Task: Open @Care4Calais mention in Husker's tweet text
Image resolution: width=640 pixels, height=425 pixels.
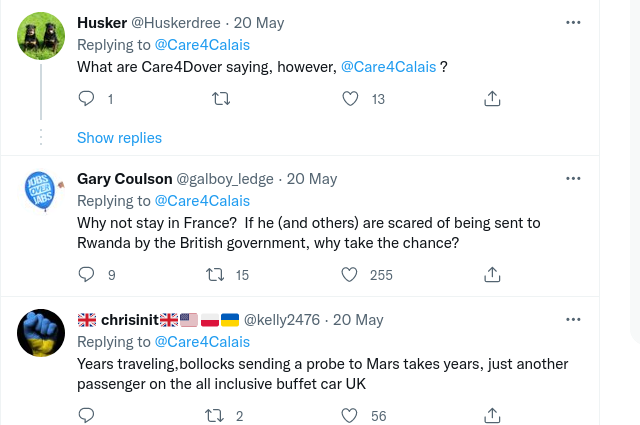Action: point(388,66)
